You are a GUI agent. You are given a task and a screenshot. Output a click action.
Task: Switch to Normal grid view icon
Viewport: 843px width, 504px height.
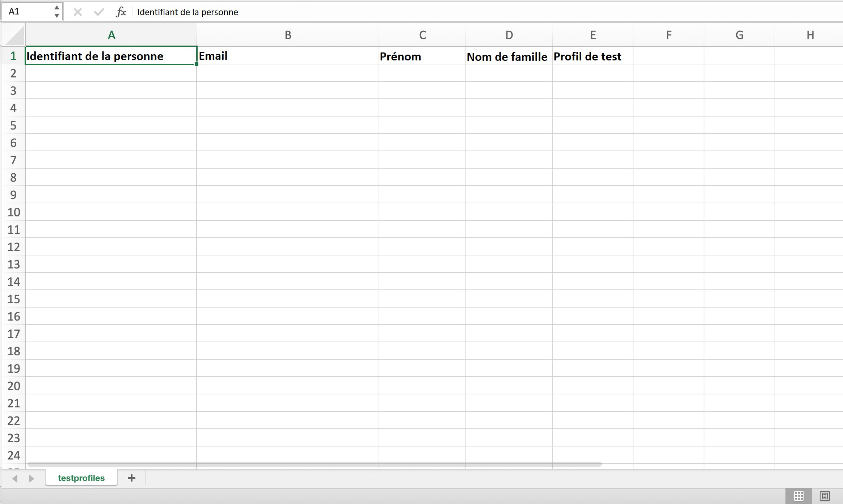pos(798,496)
